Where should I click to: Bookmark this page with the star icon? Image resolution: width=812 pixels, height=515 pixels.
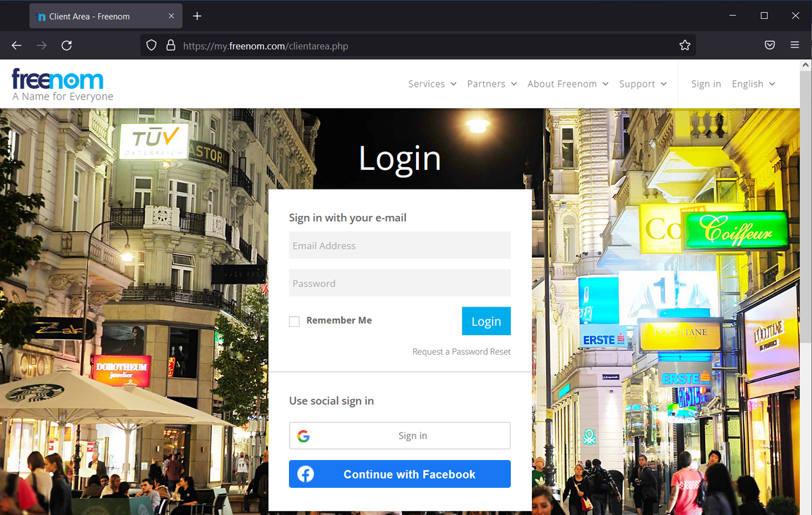click(x=685, y=45)
